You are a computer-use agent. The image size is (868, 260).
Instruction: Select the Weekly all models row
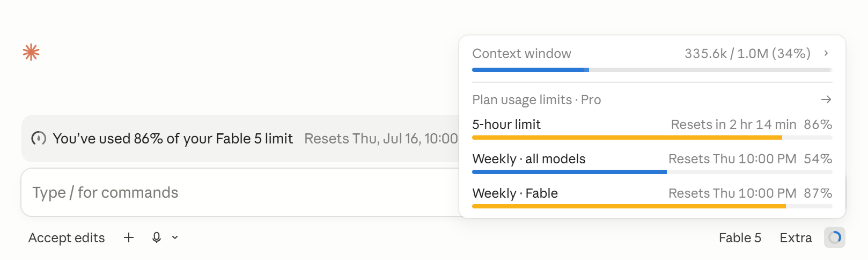point(652,163)
